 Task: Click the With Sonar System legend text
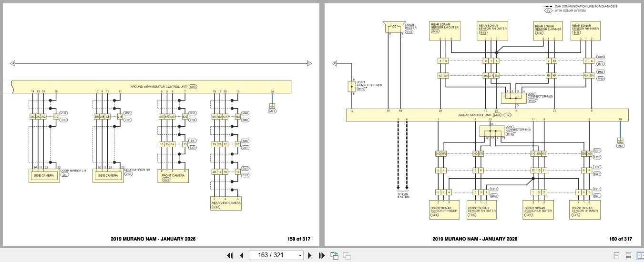570,11
